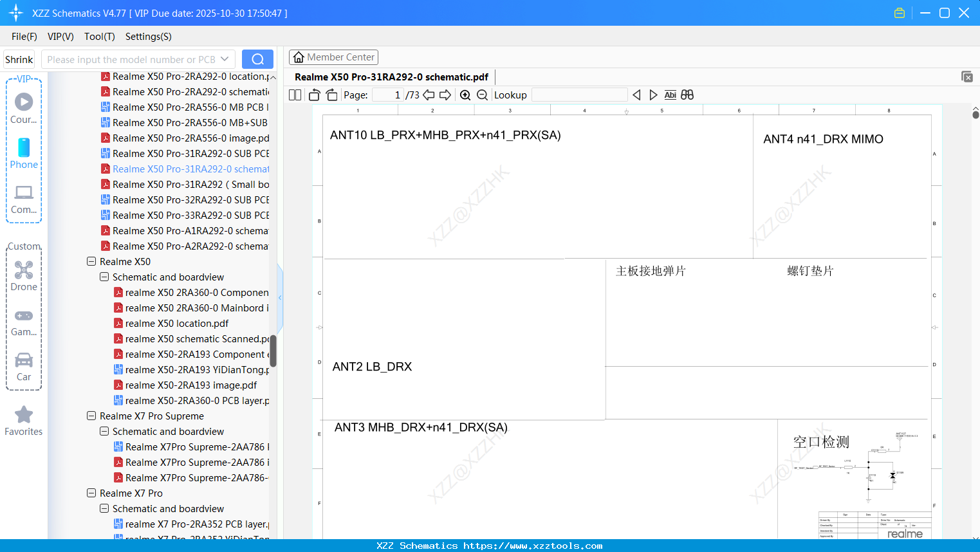Image resolution: width=980 pixels, height=552 pixels.
Task: Open Realme X50 Pro-33RA292-0 SUB PCB file
Action: pos(185,216)
